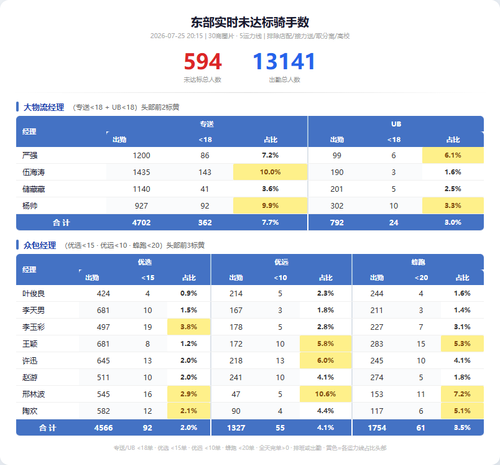
Task: Select the 244 attendance cell
Action: pyautogui.click(x=377, y=294)
